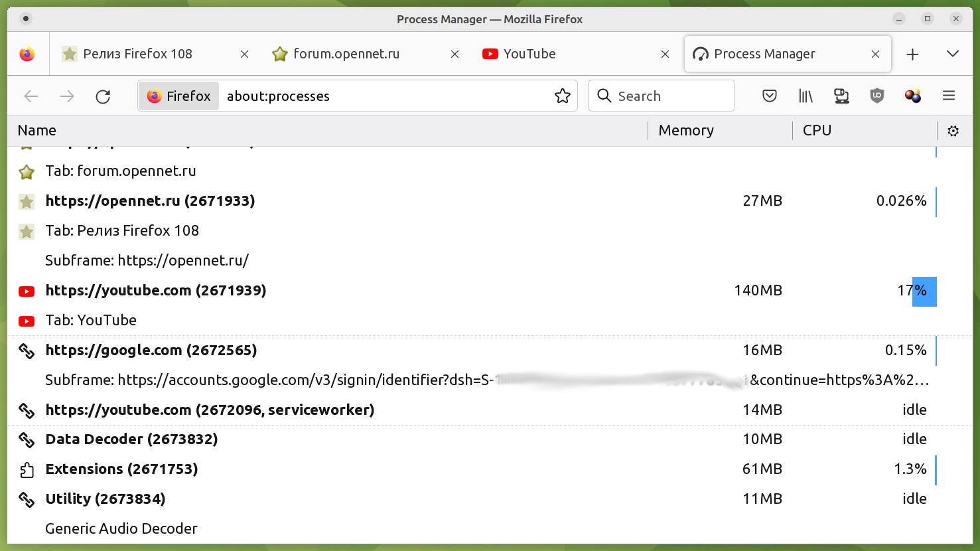
Task: Click the youtube.com 17% CPU usage bar
Action: point(924,291)
